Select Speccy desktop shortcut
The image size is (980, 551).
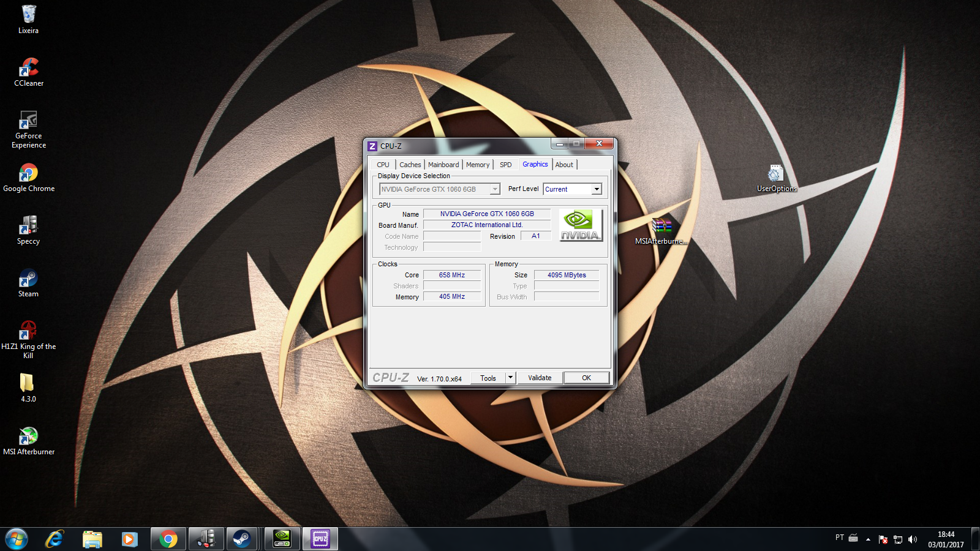(28, 230)
